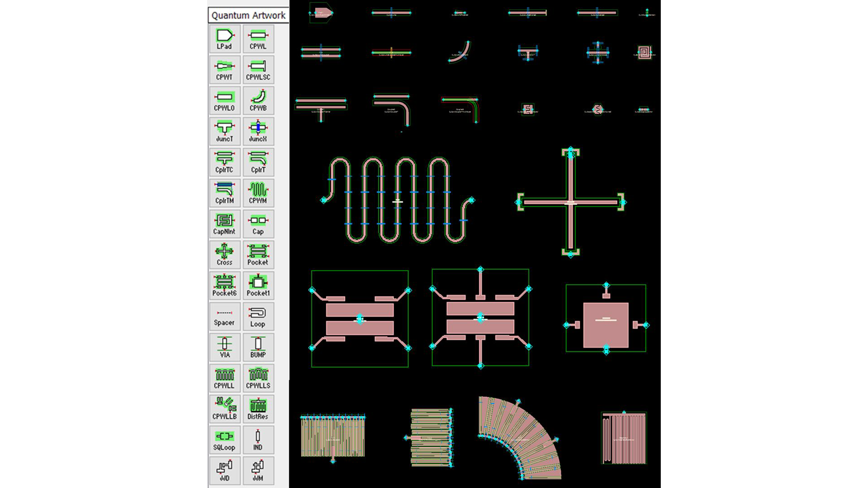The width and height of the screenshot is (868, 488).
Task: Choose the CPWT taper component
Action: pyautogui.click(x=225, y=69)
